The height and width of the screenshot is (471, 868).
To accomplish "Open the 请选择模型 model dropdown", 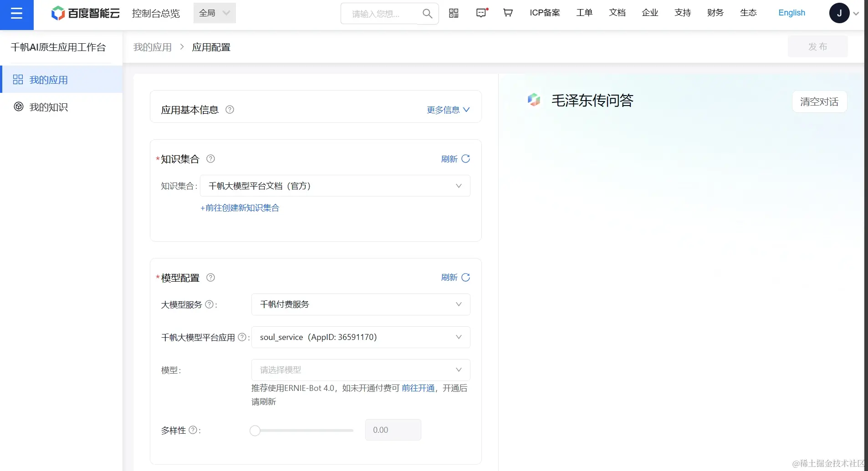I will point(361,370).
